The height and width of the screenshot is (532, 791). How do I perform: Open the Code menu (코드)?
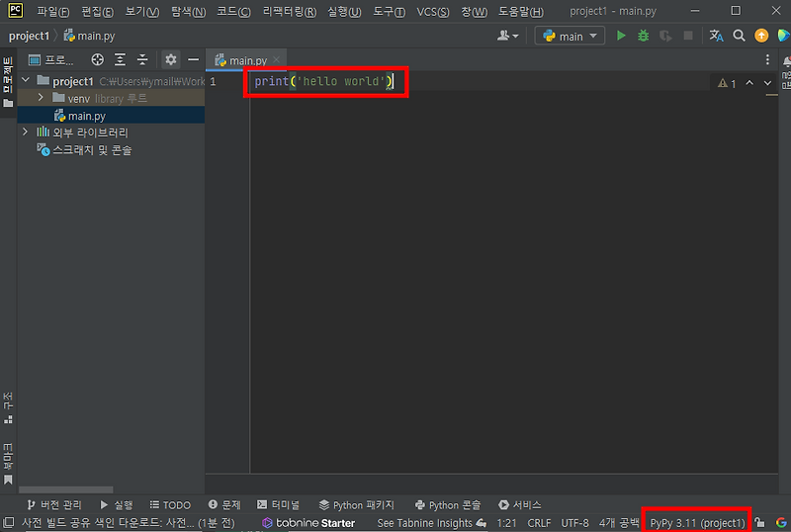click(233, 11)
